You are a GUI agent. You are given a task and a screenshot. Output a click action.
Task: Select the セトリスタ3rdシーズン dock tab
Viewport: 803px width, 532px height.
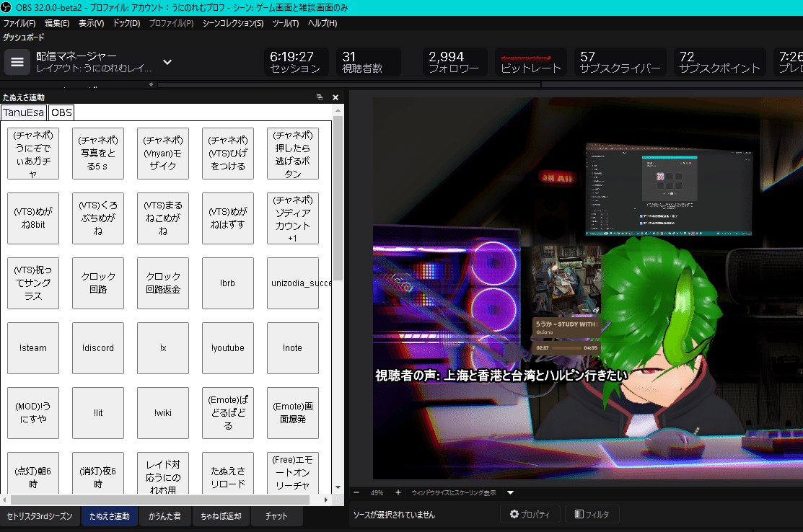[x=40, y=516]
